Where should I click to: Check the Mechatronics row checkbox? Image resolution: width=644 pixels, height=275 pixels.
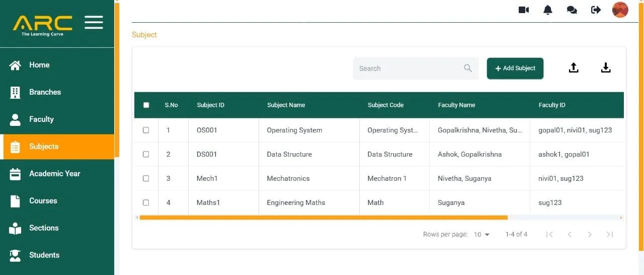[146, 178]
